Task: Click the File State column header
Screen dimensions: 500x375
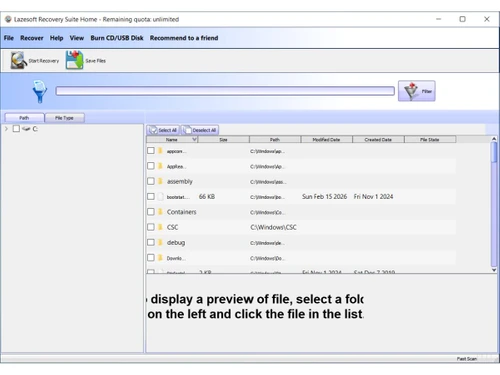Action: click(430, 139)
